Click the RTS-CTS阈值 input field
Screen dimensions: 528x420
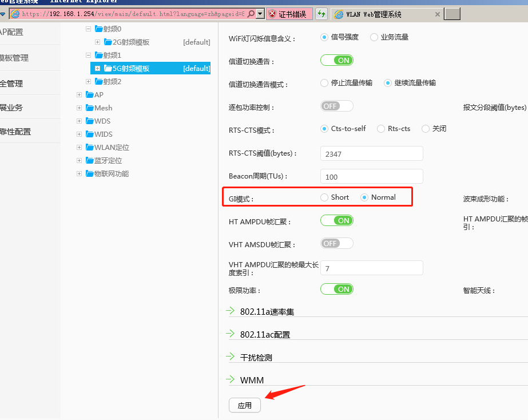coord(372,153)
